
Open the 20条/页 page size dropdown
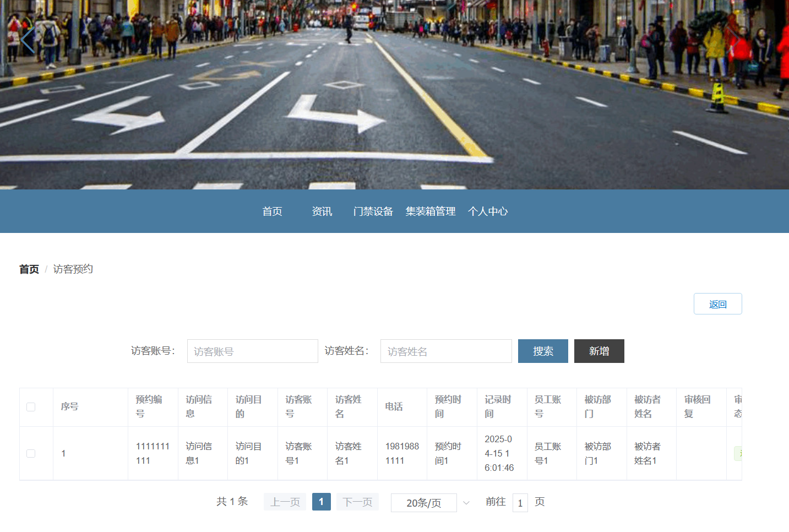tap(423, 503)
